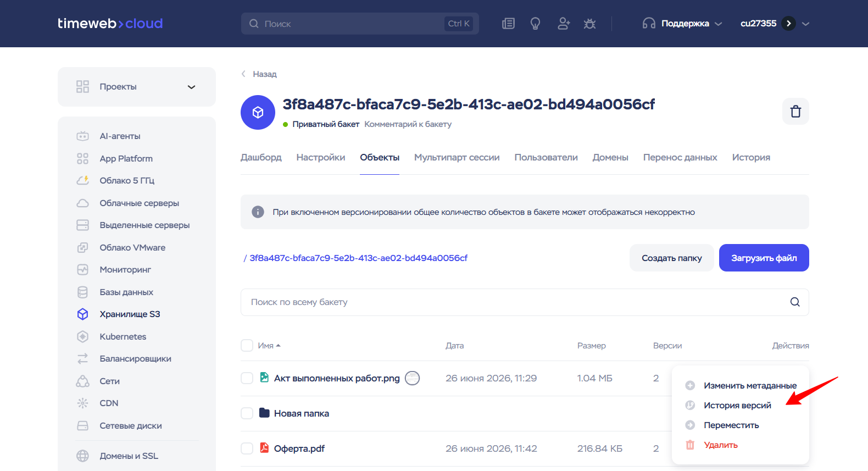
Task: Click the lightbulb ideas icon
Action: [x=535, y=24]
